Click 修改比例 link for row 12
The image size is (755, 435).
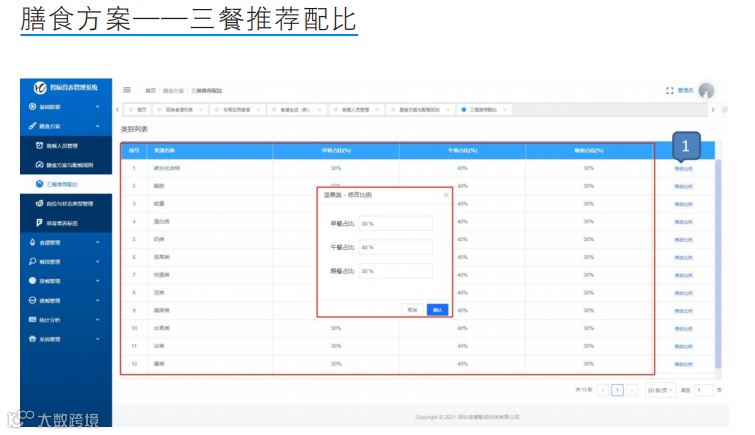683,364
